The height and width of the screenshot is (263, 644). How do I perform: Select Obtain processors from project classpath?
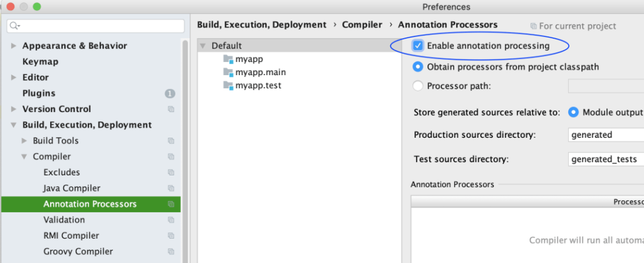(418, 67)
